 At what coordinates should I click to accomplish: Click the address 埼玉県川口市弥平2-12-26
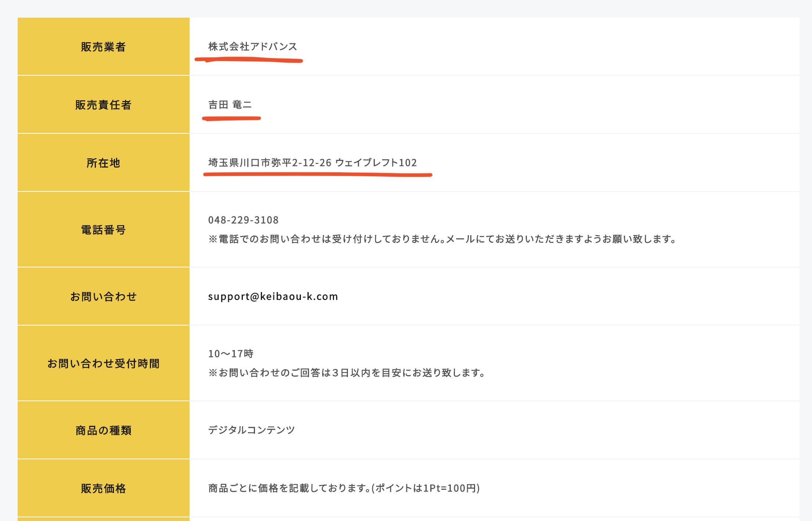pyautogui.click(x=270, y=163)
